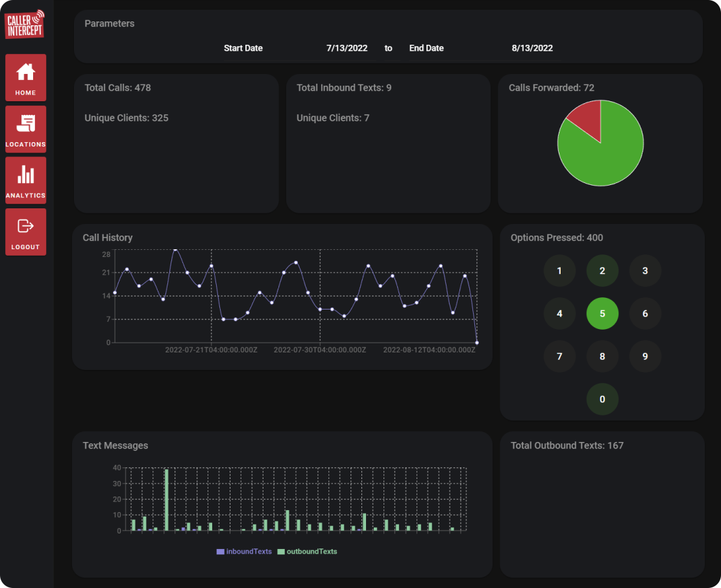Viewport: 721px width, 588px height.
Task: Open the Home page icon
Action: pyautogui.click(x=25, y=77)
